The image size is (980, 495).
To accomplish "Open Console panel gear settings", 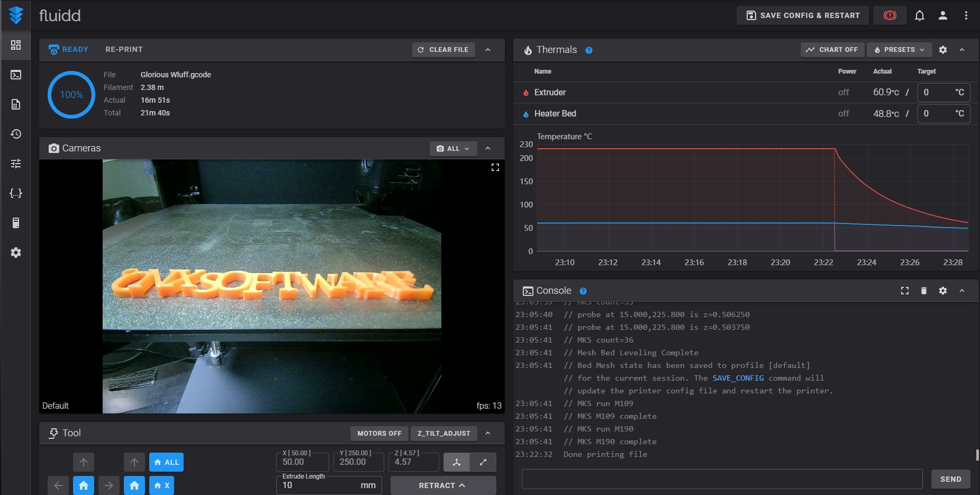I will coord(943,291).
